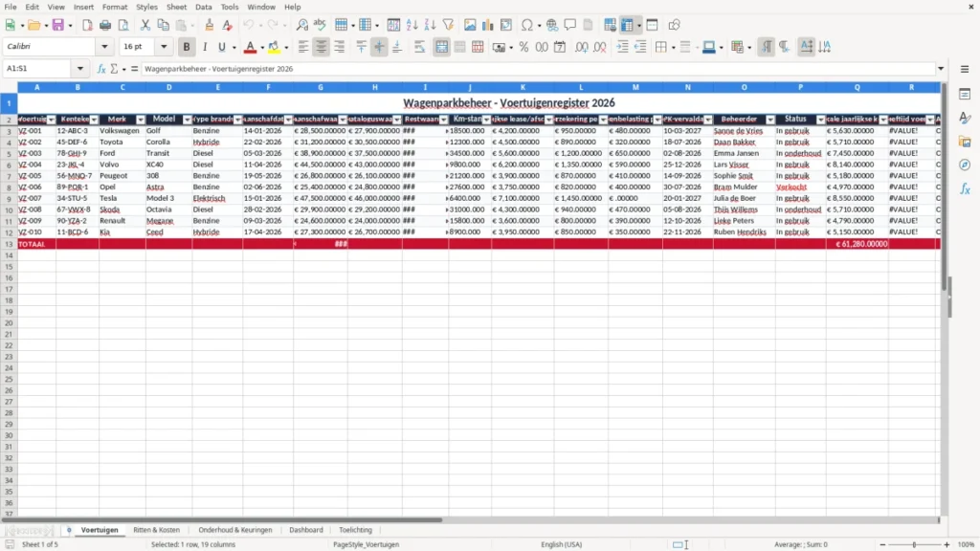This screenshot has height=551, width=980.
Task: Apply yellow background highlight color
Action: (274, 47)
